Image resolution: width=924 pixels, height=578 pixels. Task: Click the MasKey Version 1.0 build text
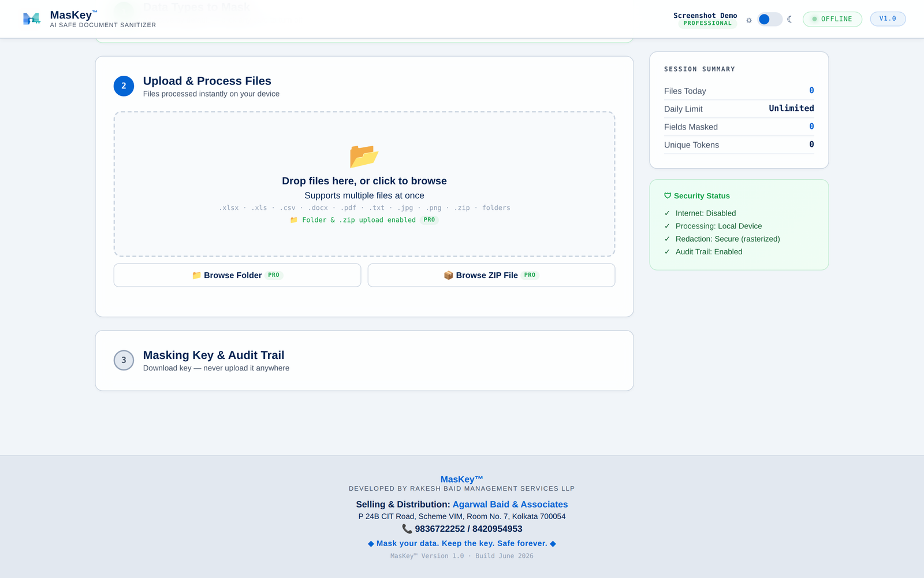tap(462, 556)
